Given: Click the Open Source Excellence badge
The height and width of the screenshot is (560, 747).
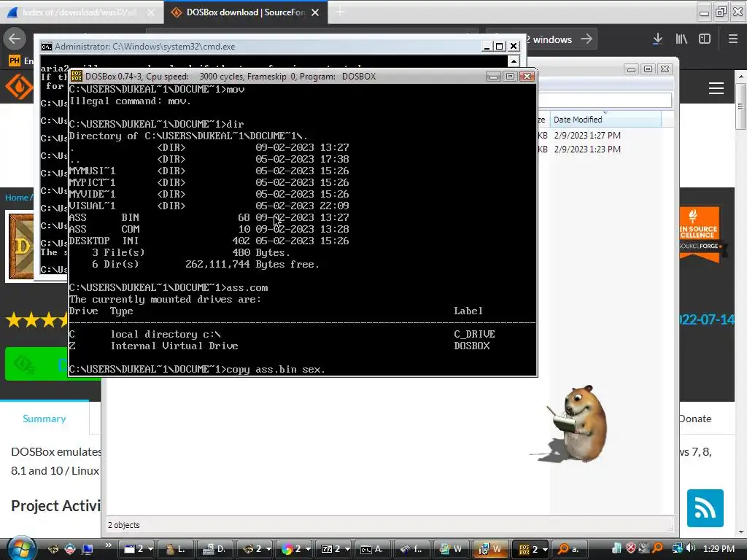Looking at the screenshot, I should pos(700,233).
